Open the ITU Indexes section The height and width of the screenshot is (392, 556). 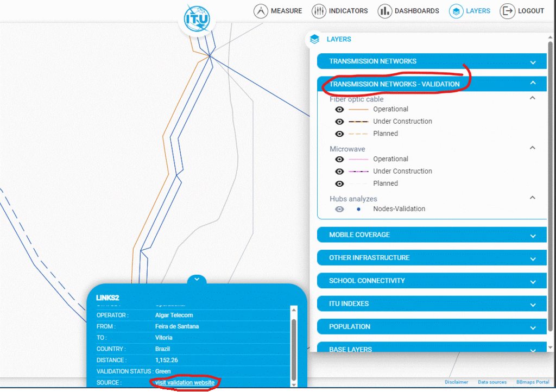[x=432, y=304]
